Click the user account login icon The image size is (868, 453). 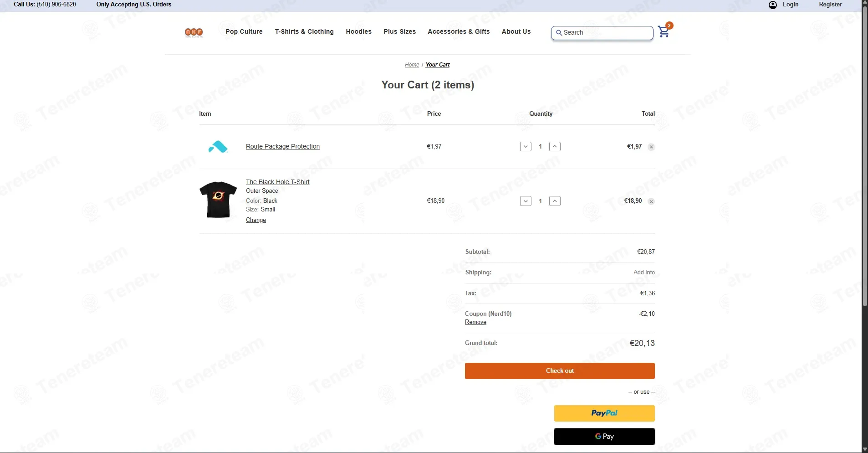(773, 5)
